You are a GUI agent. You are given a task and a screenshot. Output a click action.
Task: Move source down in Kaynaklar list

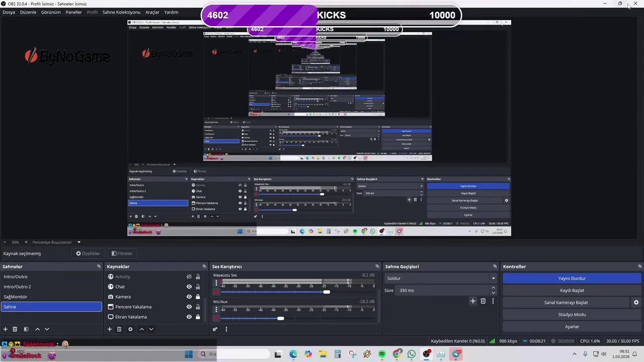click(x=151, y=329)
